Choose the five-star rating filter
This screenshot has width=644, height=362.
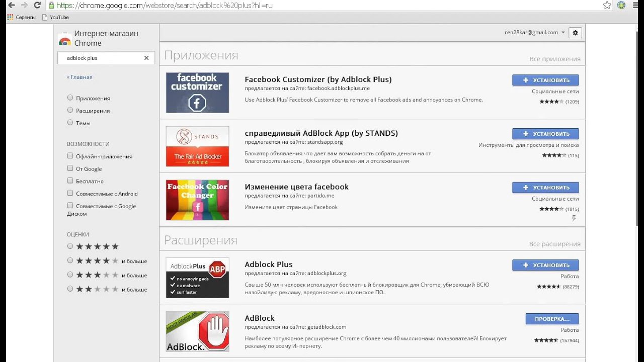pyautogui.click(x=70, y=246)
